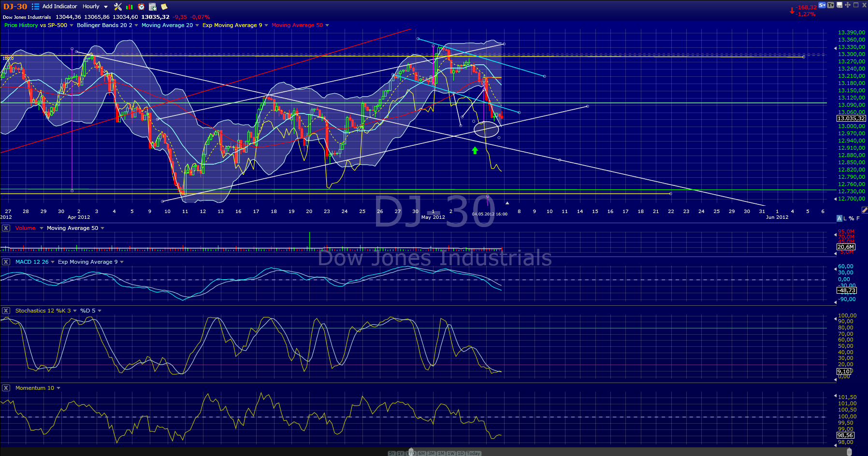Click the Volume value tag 20,6M
The width and height of the screenshot is (868, 456).
[846, 247]
